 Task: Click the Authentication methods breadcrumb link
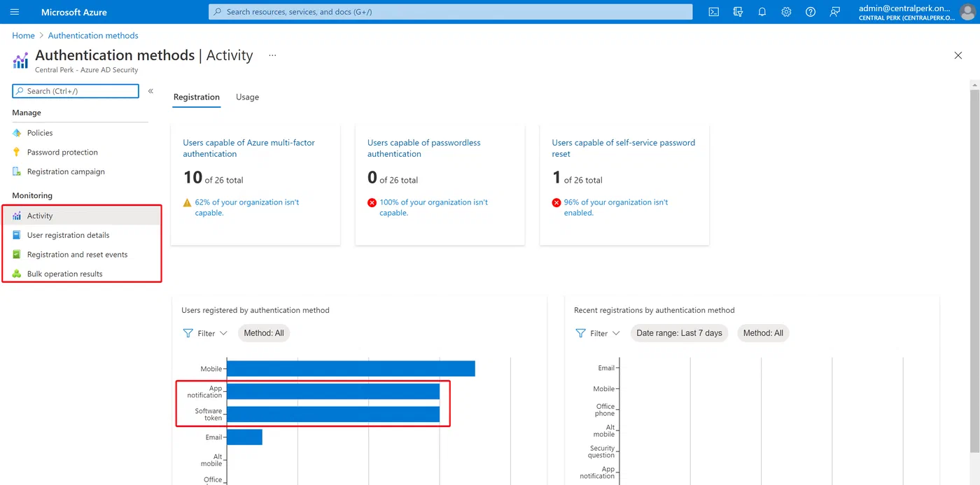[x=93, y=36]
